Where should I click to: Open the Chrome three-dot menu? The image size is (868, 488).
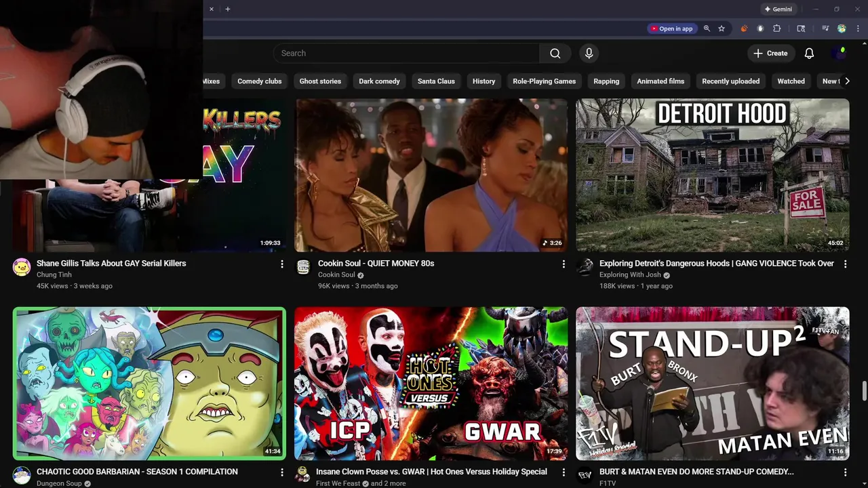(x=858, y=28)
